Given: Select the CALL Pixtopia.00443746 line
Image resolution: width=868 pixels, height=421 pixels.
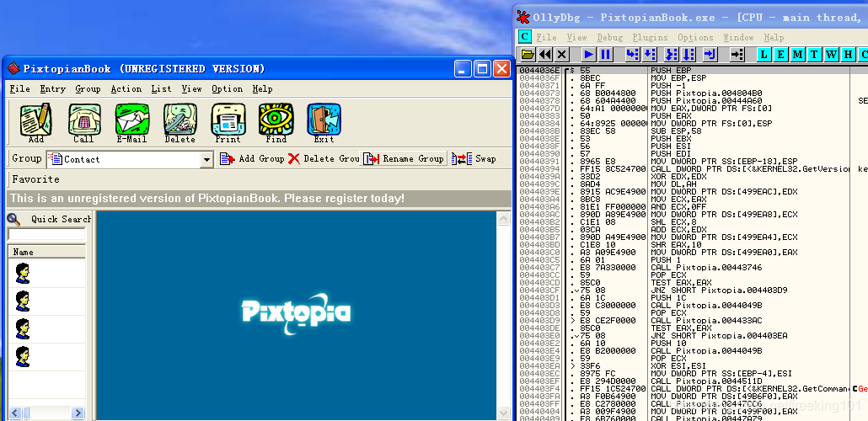Looking at the screenshot, I should tap(692, 267).
